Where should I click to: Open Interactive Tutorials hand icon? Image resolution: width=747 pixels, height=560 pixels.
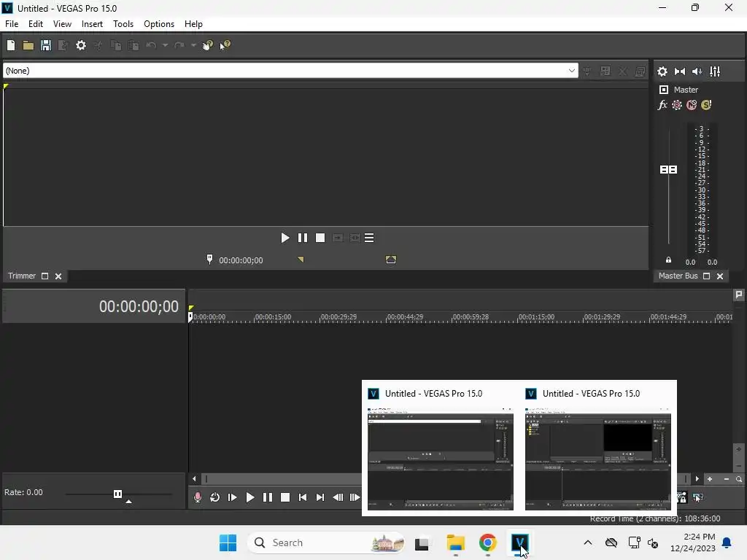pyautogui.click(x=208, y=45)
